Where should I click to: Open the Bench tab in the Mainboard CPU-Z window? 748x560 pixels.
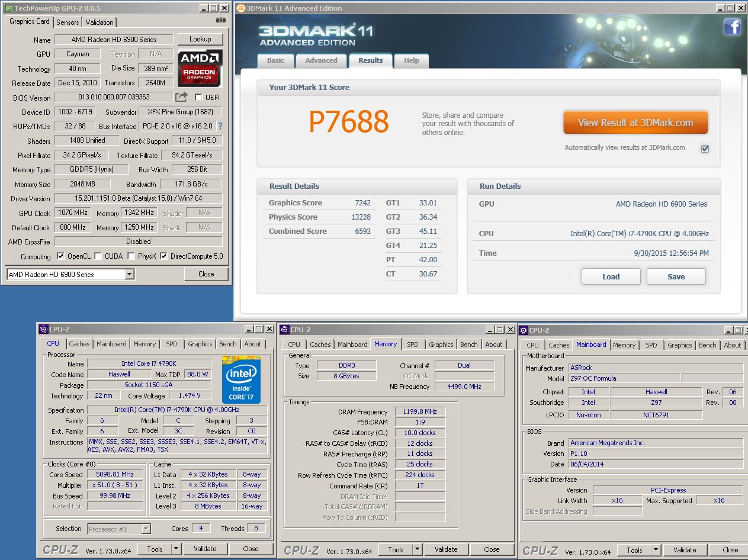coord(707,345)
